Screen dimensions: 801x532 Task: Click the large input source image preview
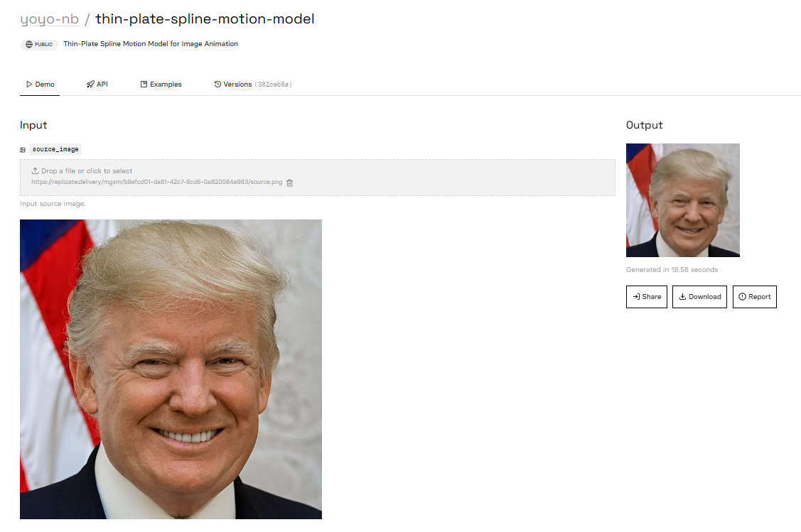(171, 369)
